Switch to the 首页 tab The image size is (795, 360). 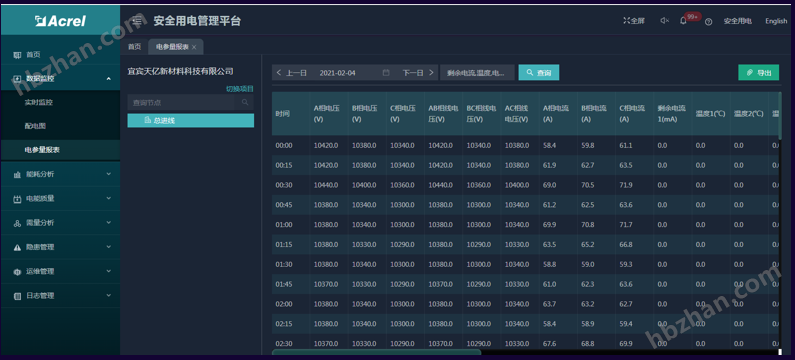(134, 47)
